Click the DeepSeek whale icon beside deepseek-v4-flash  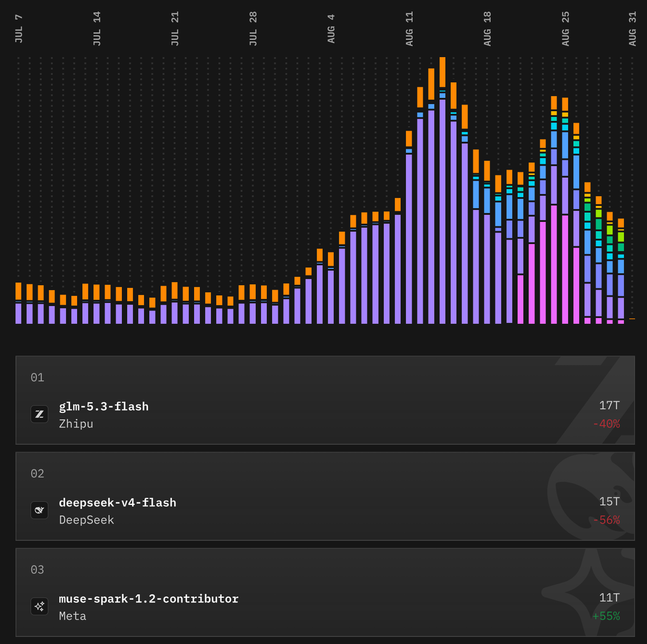coord(39,510)
